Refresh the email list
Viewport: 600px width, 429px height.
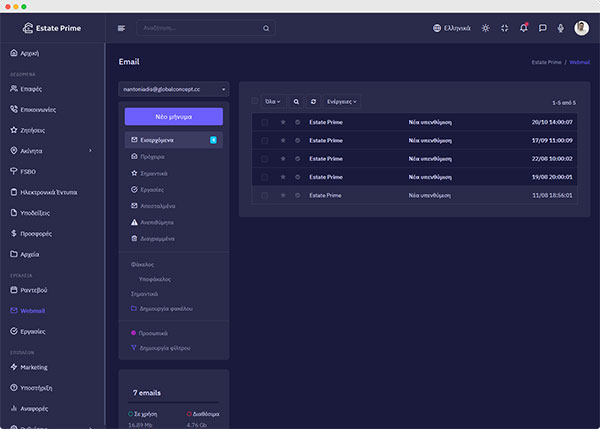(313, 101)
